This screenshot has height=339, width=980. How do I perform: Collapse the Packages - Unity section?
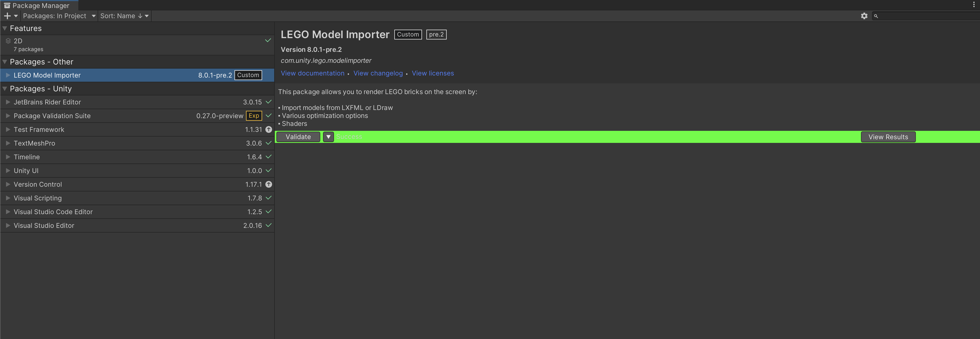(x=4, y=88)
